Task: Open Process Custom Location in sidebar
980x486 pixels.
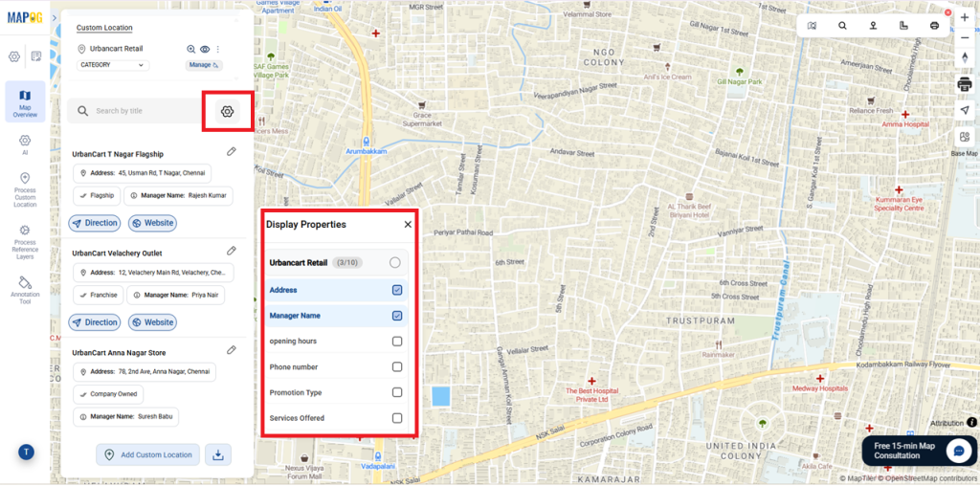Action: pyautogui.click(x=25, y=189)
